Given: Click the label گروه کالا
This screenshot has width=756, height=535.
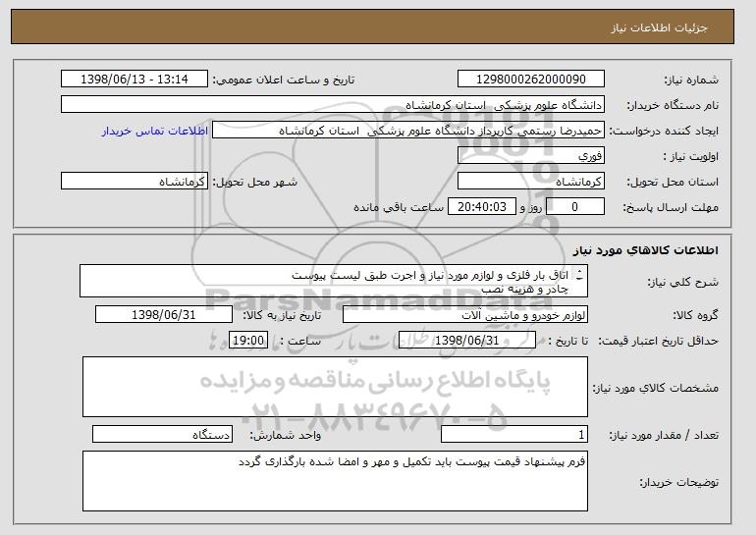Looking at the screenshot, I should coord(696,315).
